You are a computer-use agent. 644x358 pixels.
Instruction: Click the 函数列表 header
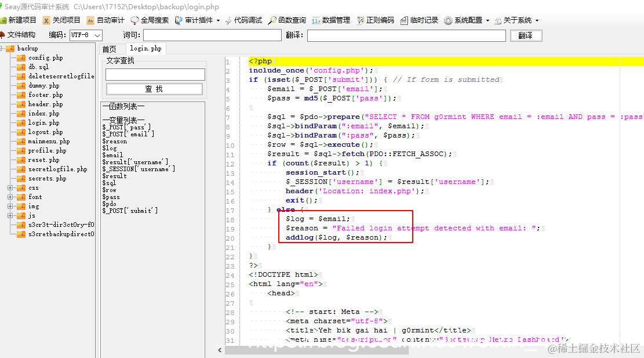[x=123, y=106]
